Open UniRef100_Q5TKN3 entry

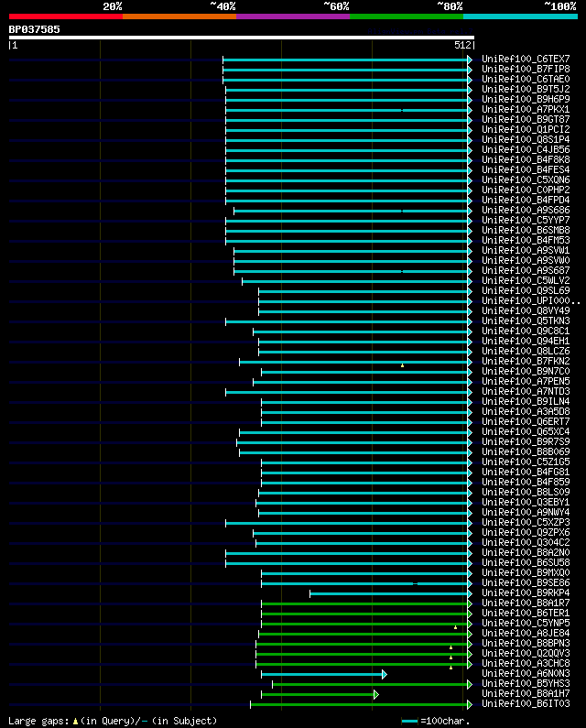(x=526, y=321)
